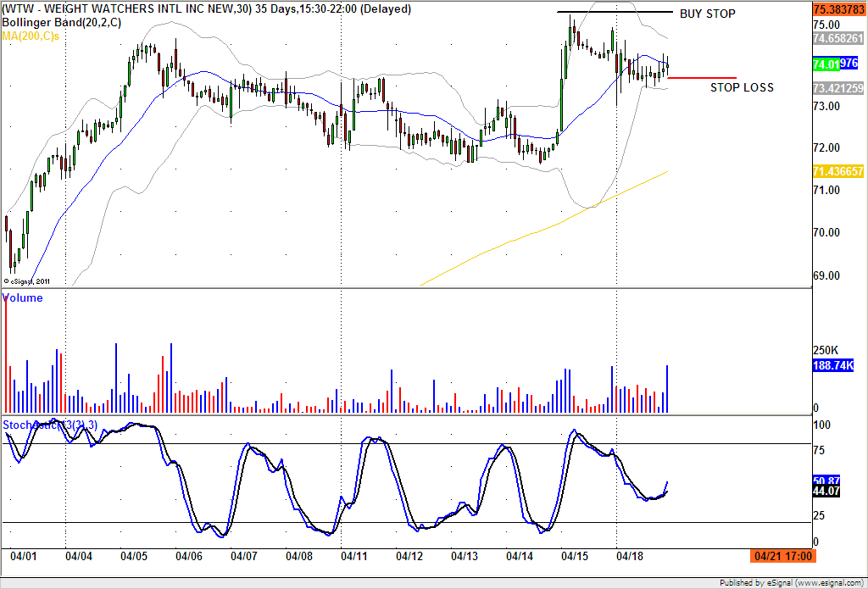Image resolution: width=868 pixels, height=589 pixels.
Task: Click the 04/12 date label
Action: (x=409, y=556)
